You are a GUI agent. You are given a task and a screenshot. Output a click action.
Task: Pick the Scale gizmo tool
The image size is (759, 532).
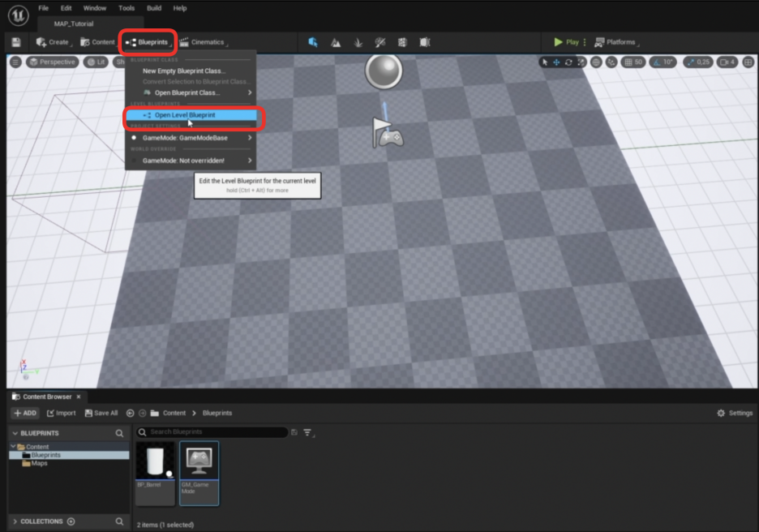pos(581,62)
